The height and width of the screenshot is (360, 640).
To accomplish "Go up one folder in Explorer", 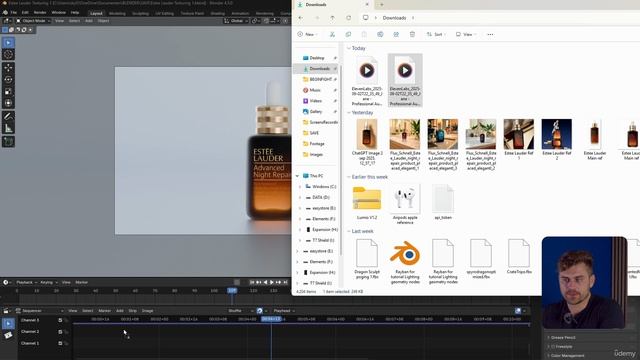I will pyautogui.click(x=333, y=18).
